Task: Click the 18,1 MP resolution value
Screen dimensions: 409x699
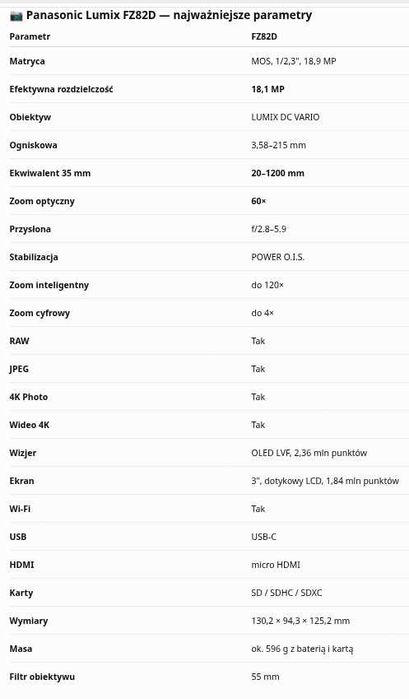Action: (268, 89)
